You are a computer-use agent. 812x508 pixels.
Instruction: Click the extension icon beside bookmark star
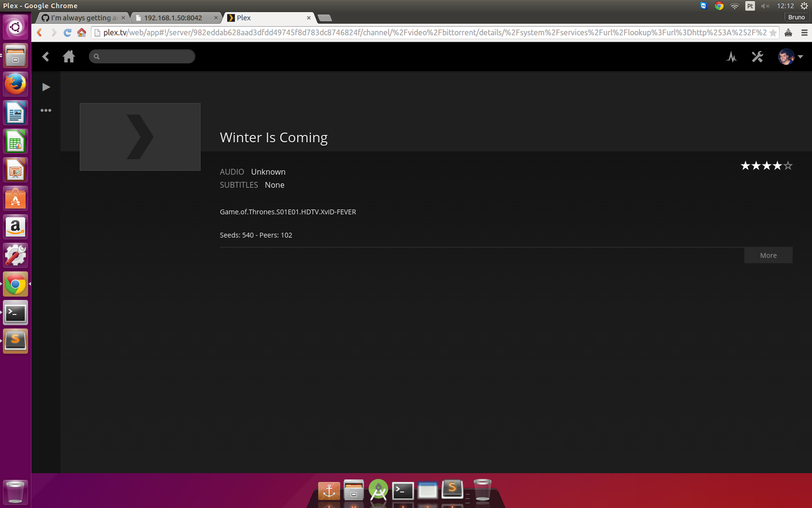[x=788, y=33]
